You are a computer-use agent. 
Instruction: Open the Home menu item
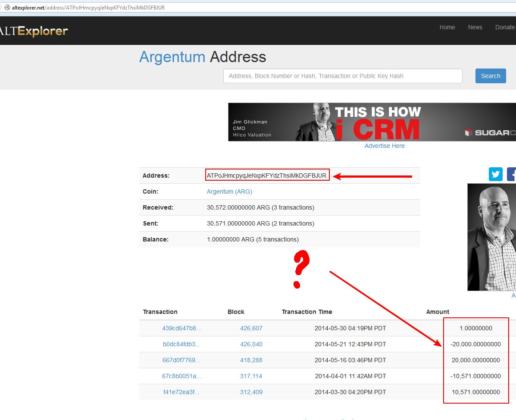click(x=447, y=27)
